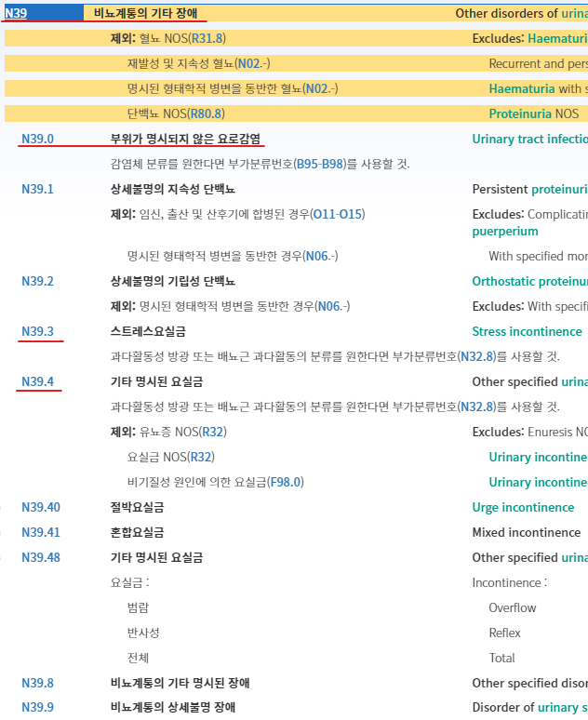Follow the R80.8 link beside 단백뇨 NOS
The width and height of the screenshot is (588, 720).
pyautogui.click(x=207, y=113)
